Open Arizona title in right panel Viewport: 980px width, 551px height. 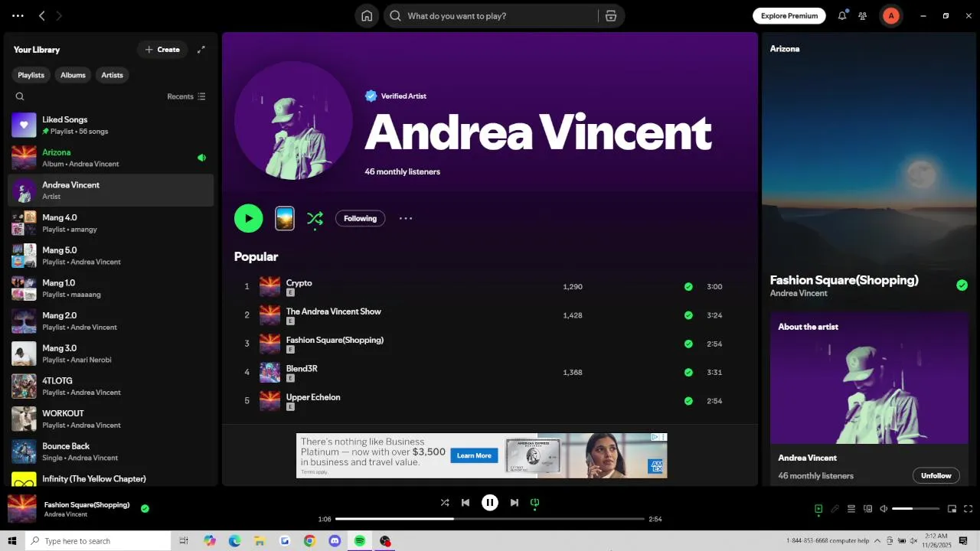[785, 48]
